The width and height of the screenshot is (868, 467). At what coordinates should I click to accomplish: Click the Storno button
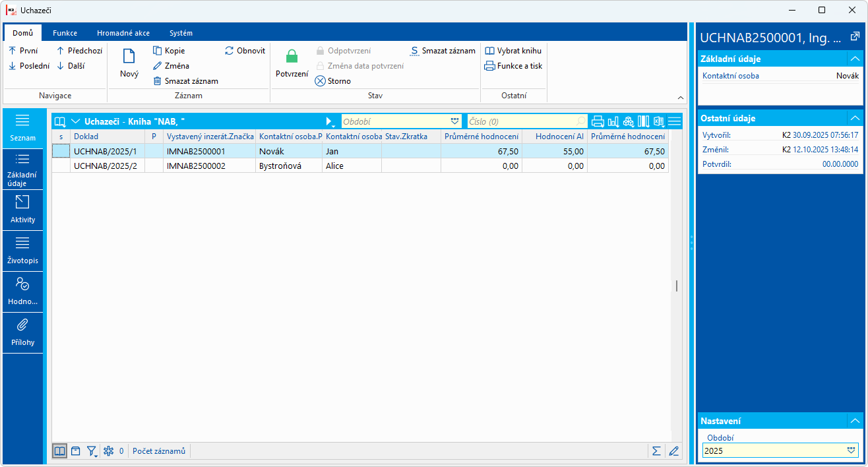[333, 81]
